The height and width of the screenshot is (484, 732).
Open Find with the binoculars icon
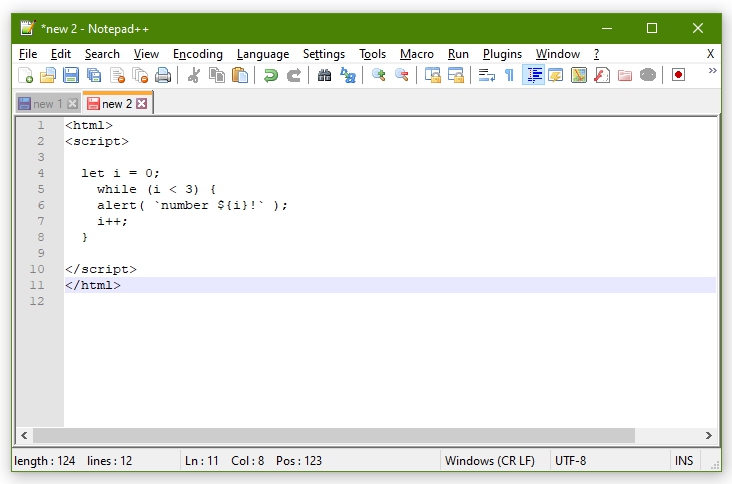[324, 75]
